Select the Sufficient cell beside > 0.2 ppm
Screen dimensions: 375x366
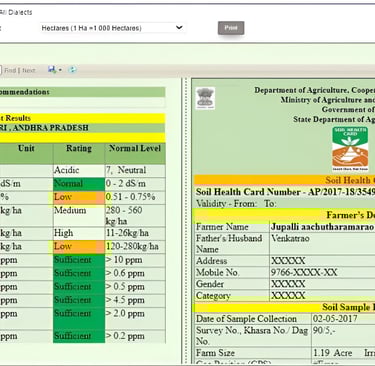[x=79, y=336]
